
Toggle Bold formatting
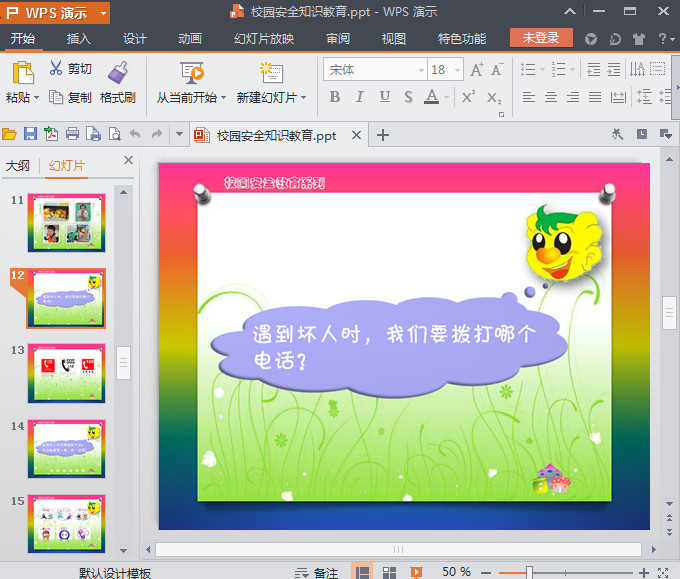pyautogui.click(x=335, y=97)
